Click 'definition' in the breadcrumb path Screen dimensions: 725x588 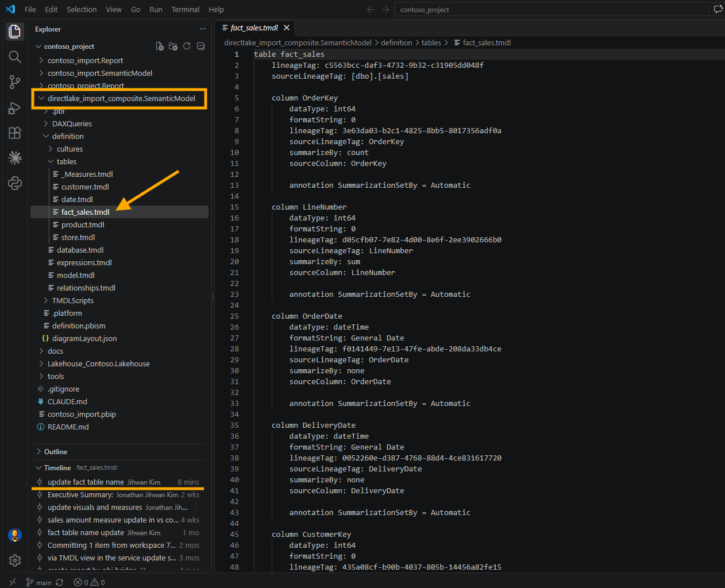pos(396,42)
